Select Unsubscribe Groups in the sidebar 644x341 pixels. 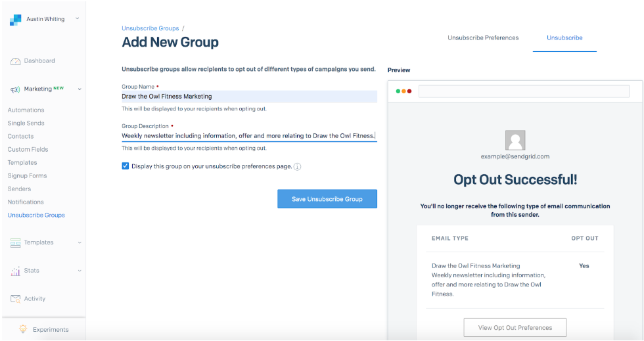36,216
